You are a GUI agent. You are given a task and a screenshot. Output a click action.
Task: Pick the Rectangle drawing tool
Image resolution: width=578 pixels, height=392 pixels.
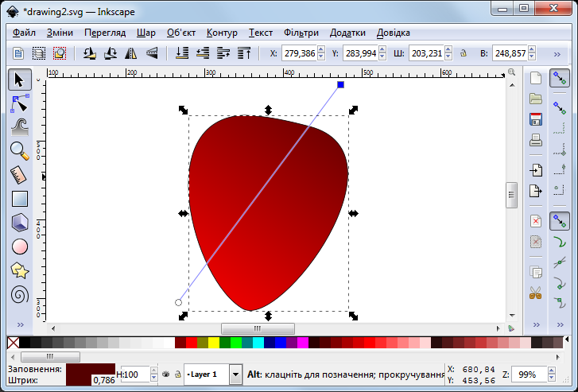coord(20,199)
